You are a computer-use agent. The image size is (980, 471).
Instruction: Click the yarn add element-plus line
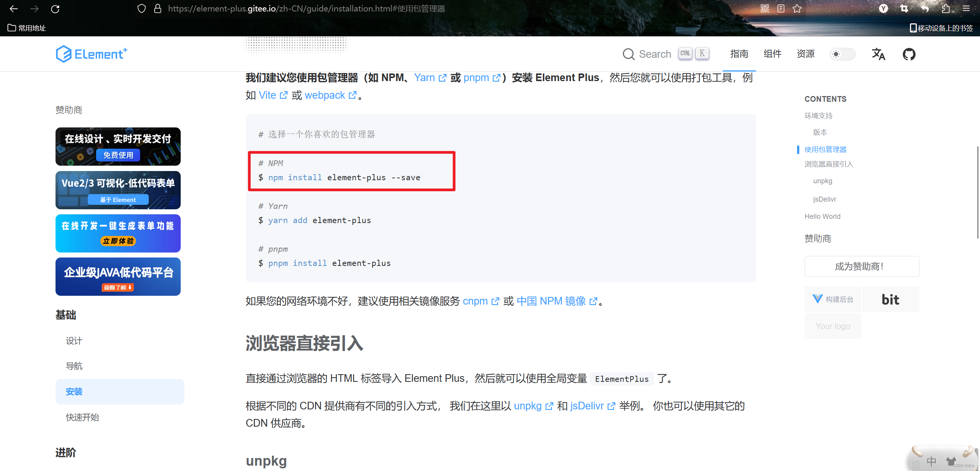click(x=315, y=220)
